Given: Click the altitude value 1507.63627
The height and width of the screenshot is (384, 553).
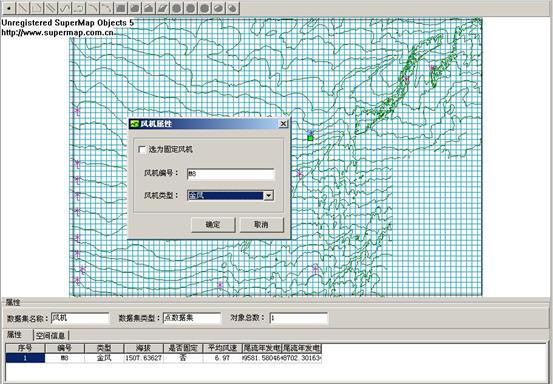Looking at the screenshot, I should click(144, 358).
